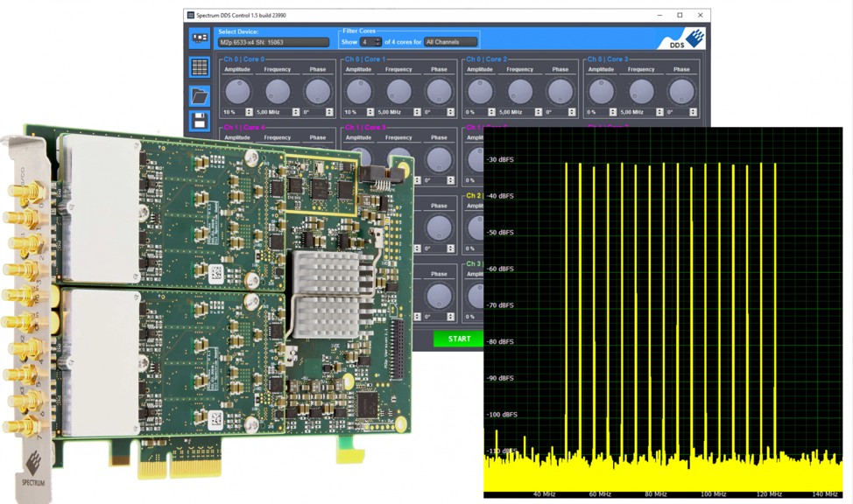The height and width of the screenshot is (504, 853).
Task: Click Ch 0 Core 0 amplitude field 10 %
Action: pyautogui.click(x=233, y=112)
